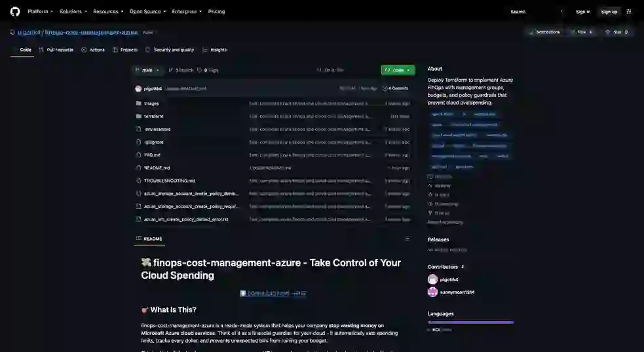Open the Enterprise dropdown

187,12
